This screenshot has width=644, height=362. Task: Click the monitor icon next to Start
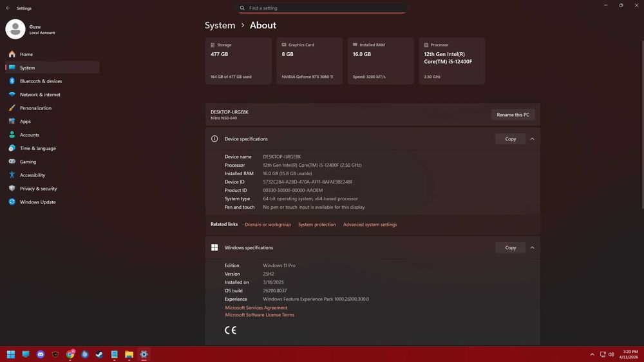(x=26, y=354)
